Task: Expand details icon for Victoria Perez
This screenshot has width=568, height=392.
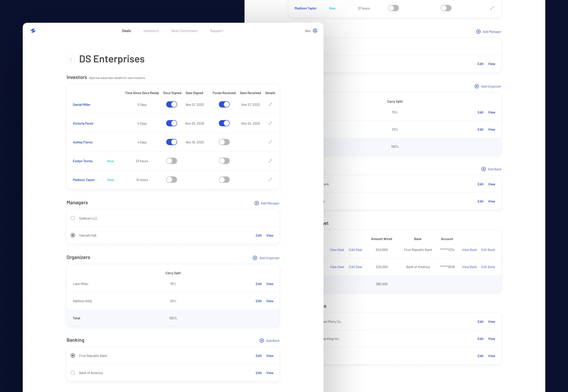Action: pos(270,123)
